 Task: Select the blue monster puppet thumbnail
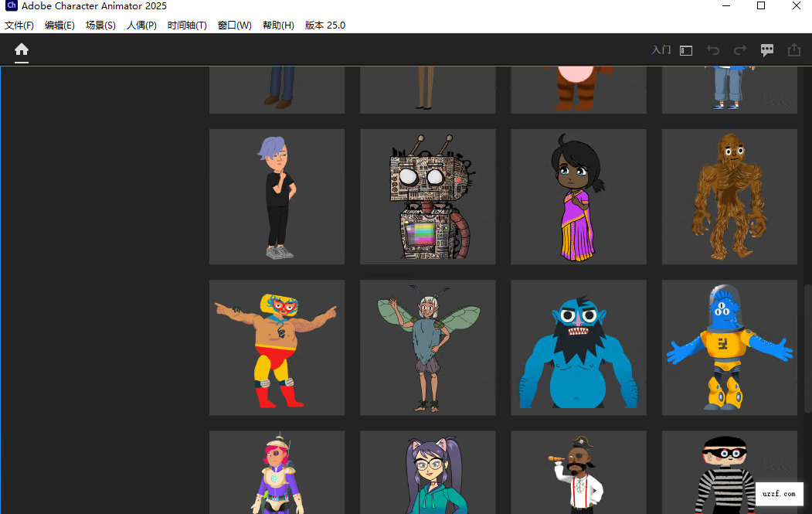click(x=578, y=348)
